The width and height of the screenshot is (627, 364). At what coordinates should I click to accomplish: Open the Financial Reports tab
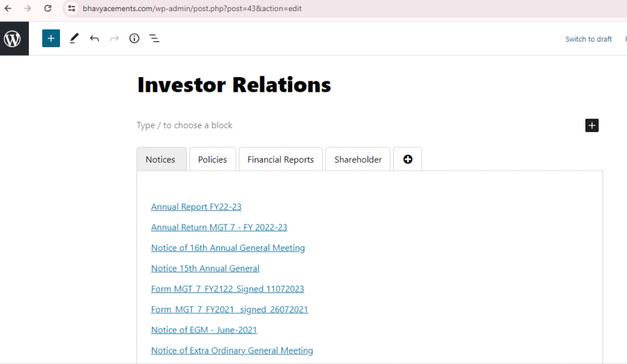click(x=280, y=160)
